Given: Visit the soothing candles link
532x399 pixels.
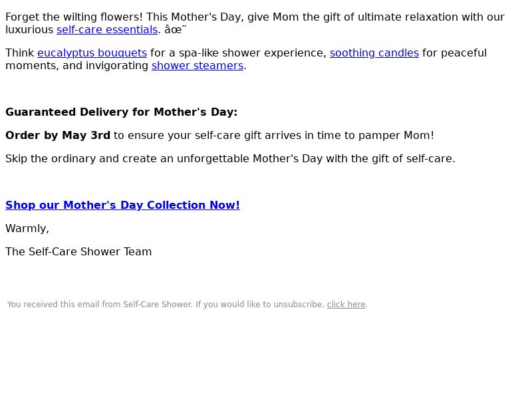Looking at the screenshot, I should pyautogui.click(x=374, y=53).
